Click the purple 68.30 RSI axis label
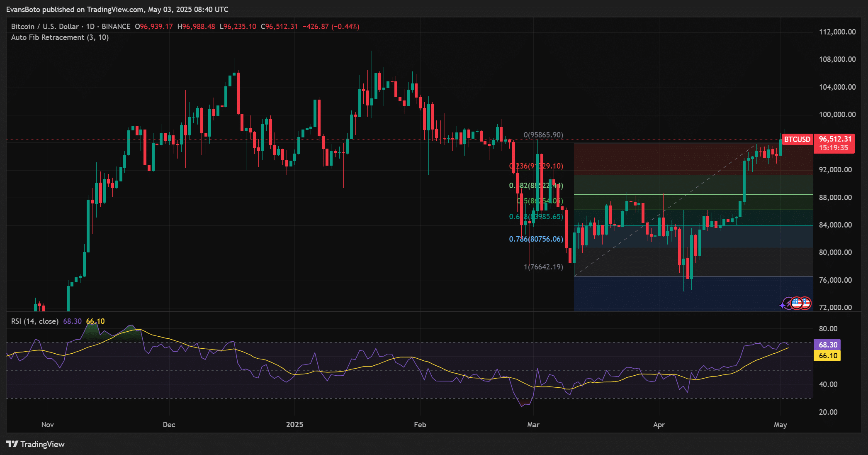 827,345
